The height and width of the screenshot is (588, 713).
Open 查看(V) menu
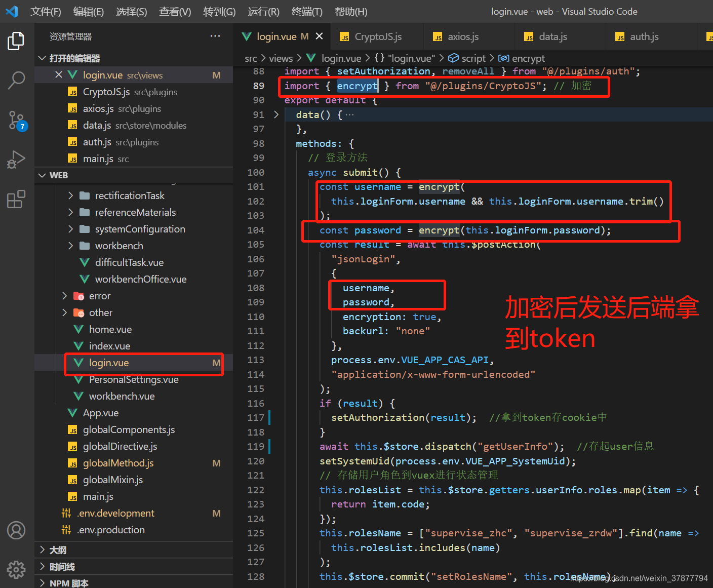point(175,11)
